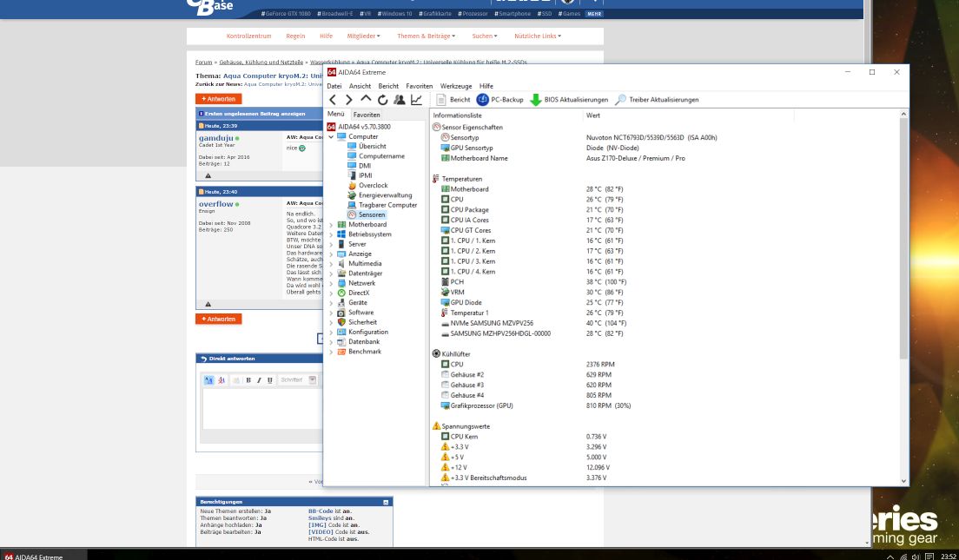Viewport: 959px width, 560px height.
Task: Expand the Netzwerk tree node
Action: tap(331, 284)
